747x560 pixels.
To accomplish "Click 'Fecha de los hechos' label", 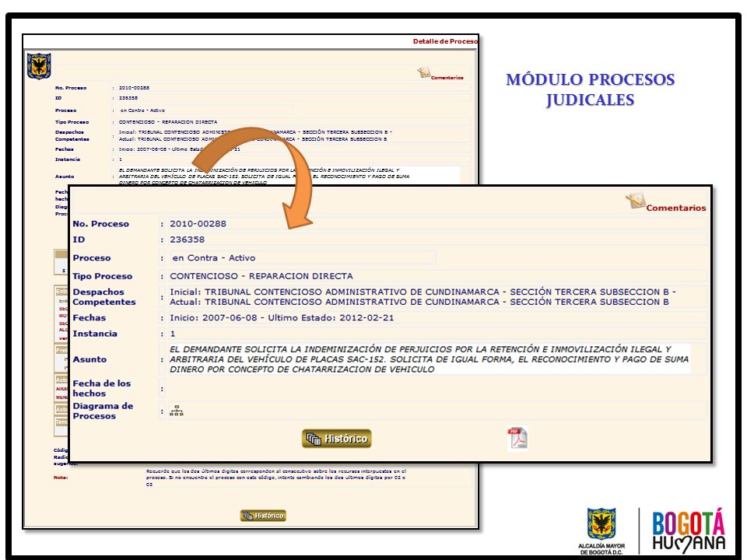I will coord(102,389).
